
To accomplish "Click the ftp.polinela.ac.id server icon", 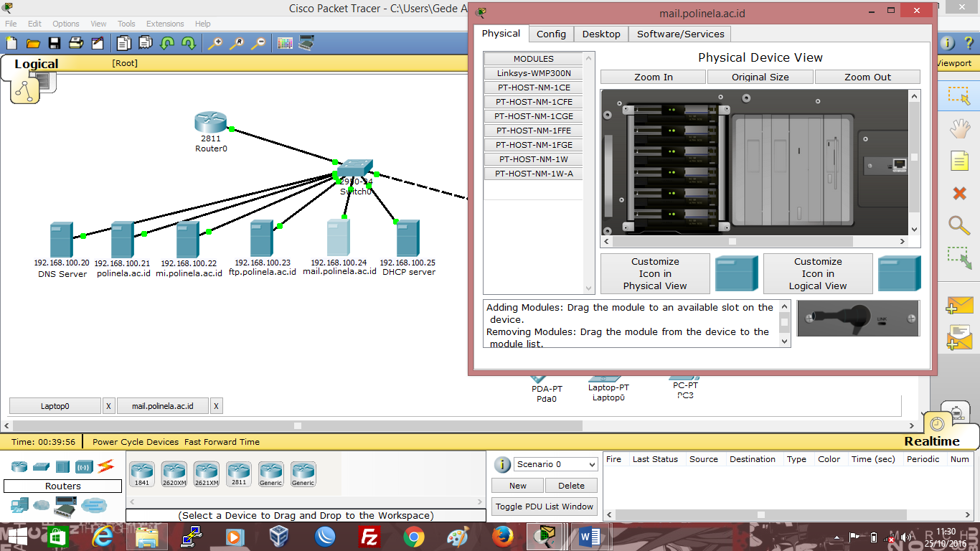I will click(262, 239).
